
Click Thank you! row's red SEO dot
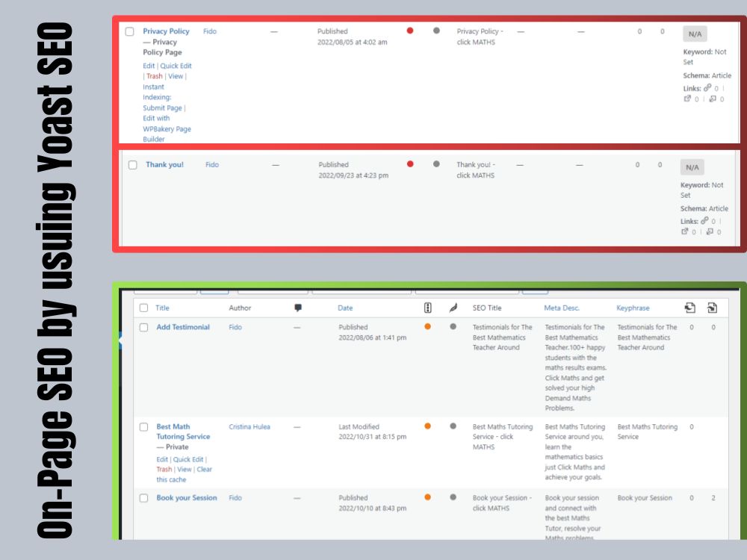pos(409,164)
